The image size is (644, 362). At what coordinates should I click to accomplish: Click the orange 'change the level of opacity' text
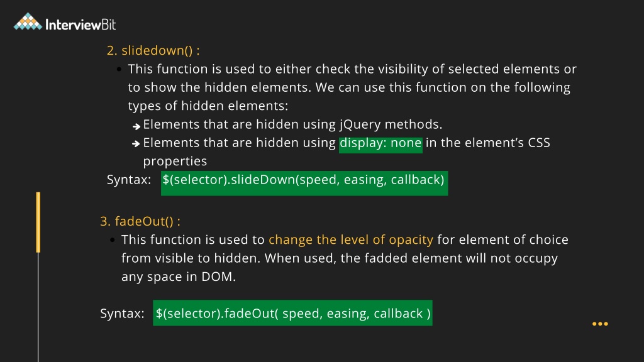click(x=351, y=239)
